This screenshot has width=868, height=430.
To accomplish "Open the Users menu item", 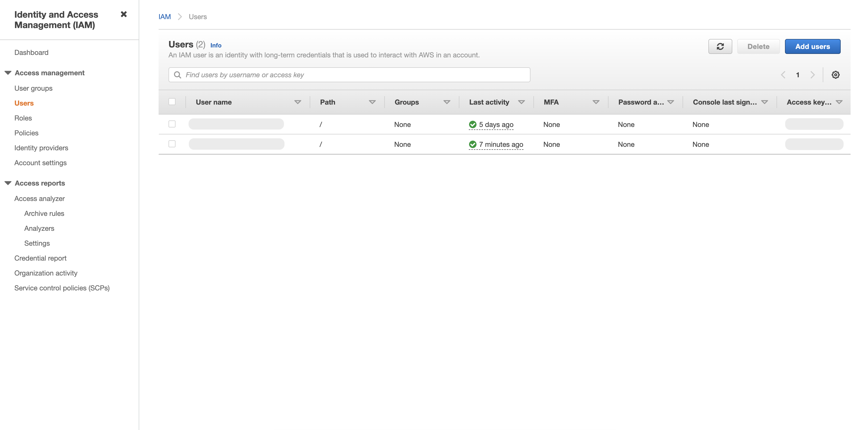I will pos(24,103).
